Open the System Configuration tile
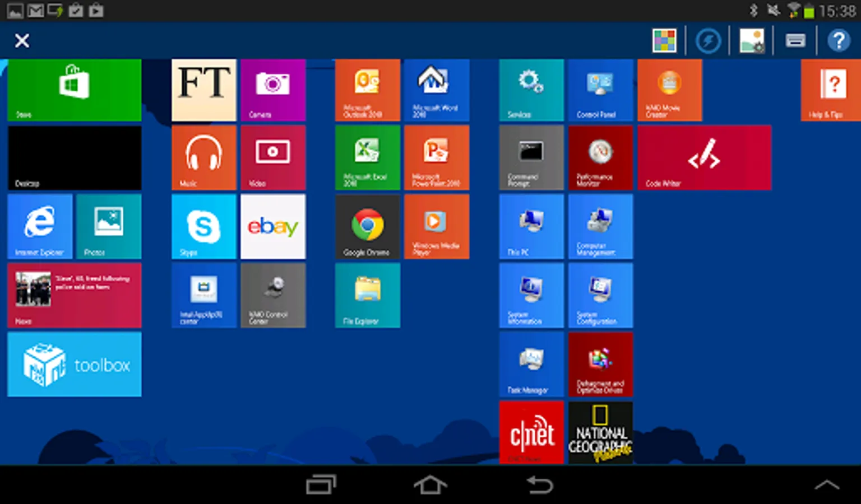 click(x=600, y=296)
